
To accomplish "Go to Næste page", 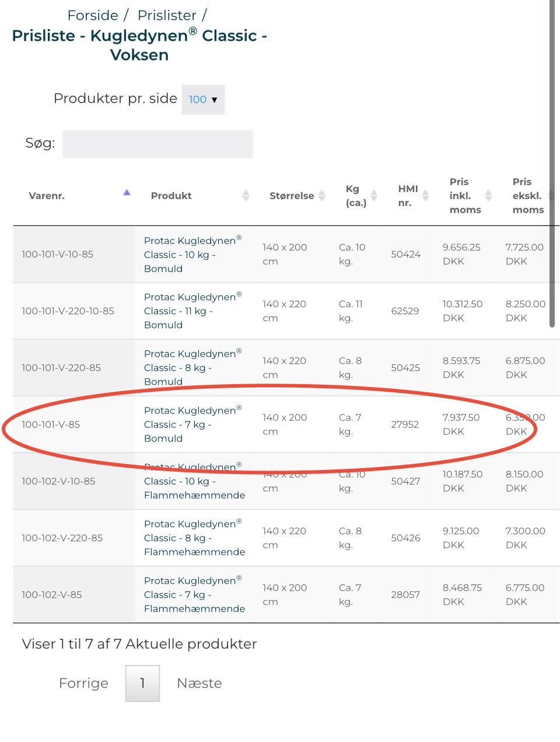I will 199,683.
